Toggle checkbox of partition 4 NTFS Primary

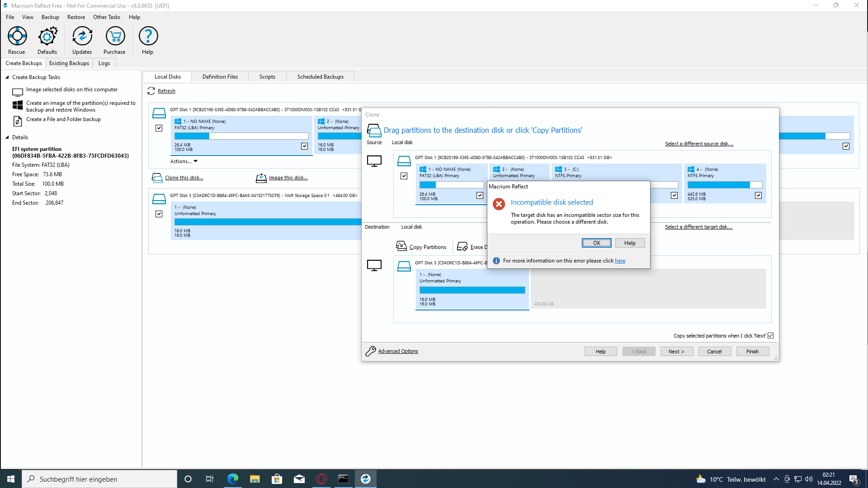click(758, 196)
